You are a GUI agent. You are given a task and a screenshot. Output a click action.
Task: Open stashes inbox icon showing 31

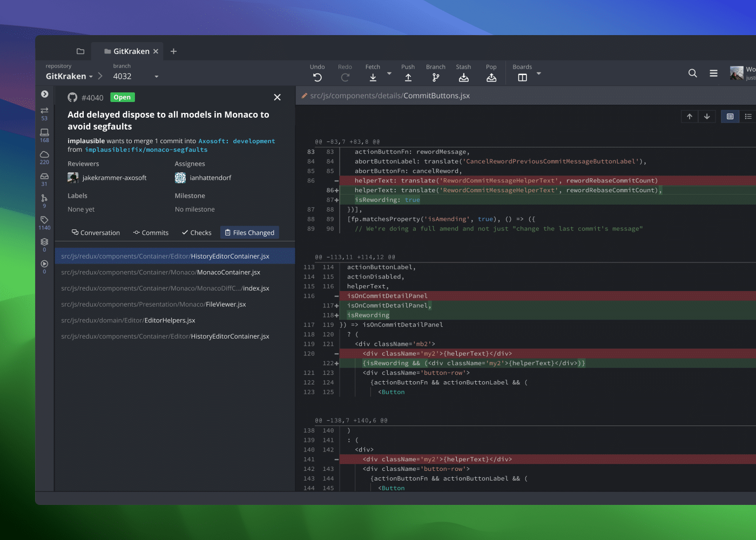[x=44, y=179]
